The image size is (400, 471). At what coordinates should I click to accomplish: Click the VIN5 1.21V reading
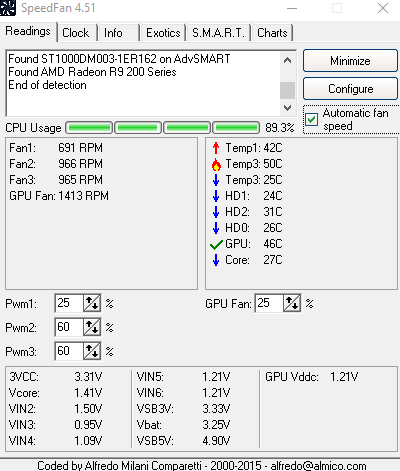click(183, 377)
